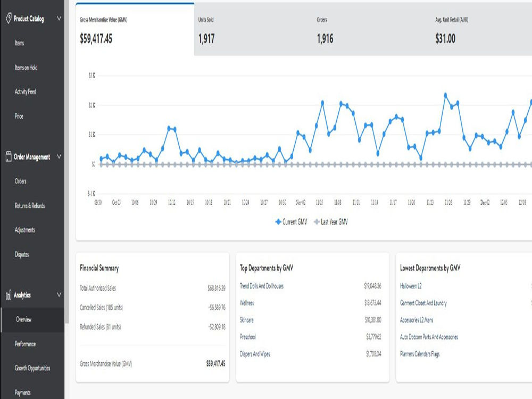Open the Activity Feed page
This screenshot has width=532, height=399.
point(26,92)
